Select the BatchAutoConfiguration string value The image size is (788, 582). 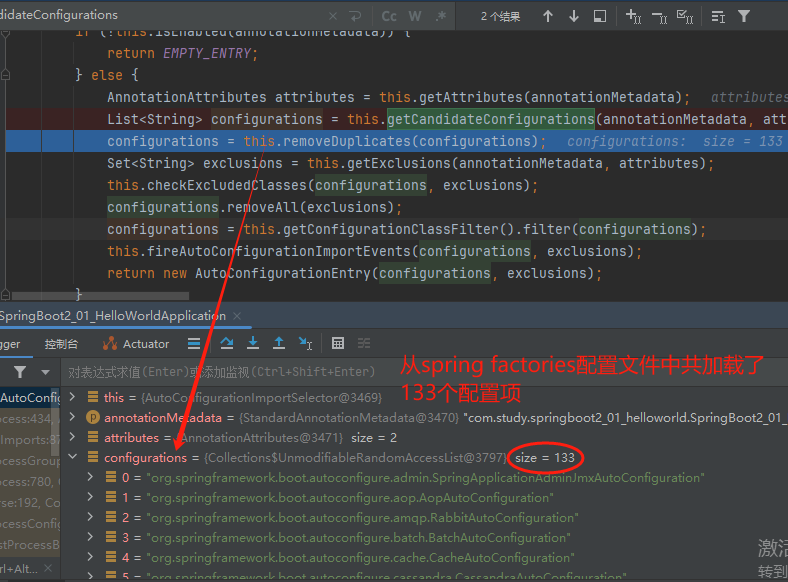pos(358,538)
